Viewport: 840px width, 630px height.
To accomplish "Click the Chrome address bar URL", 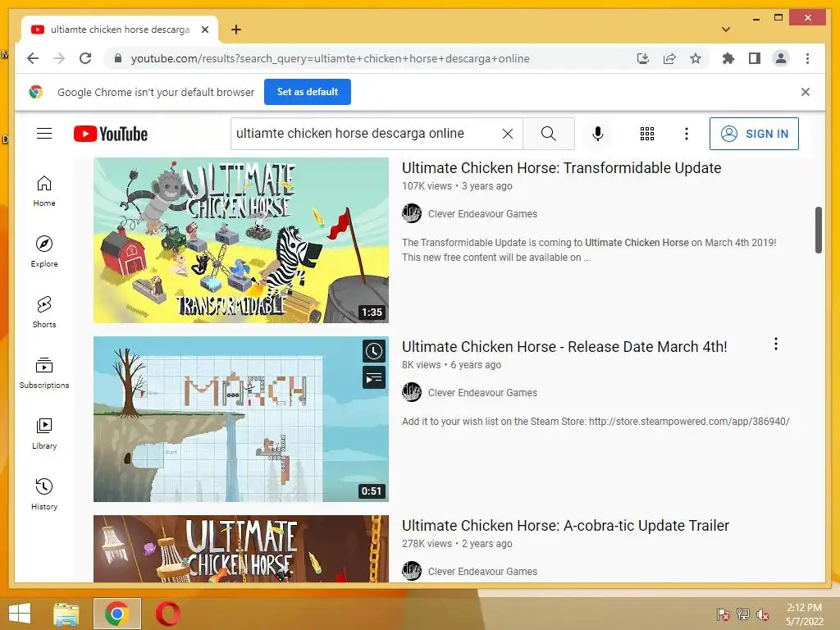I will coord(331,58).
